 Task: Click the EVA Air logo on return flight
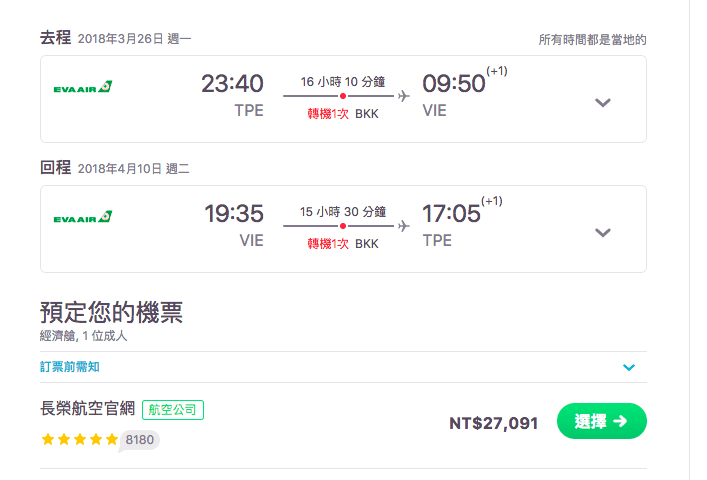83,217
